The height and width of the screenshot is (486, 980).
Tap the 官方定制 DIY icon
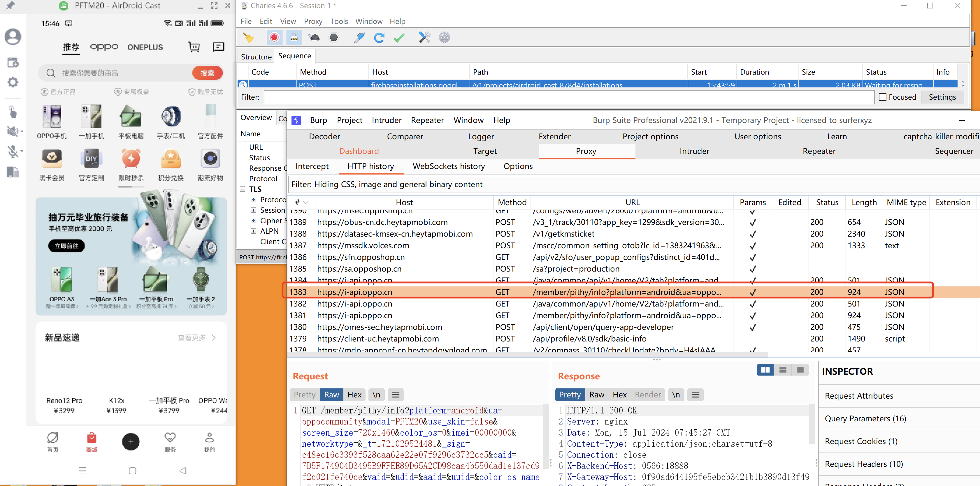click(x=91, y=159)
